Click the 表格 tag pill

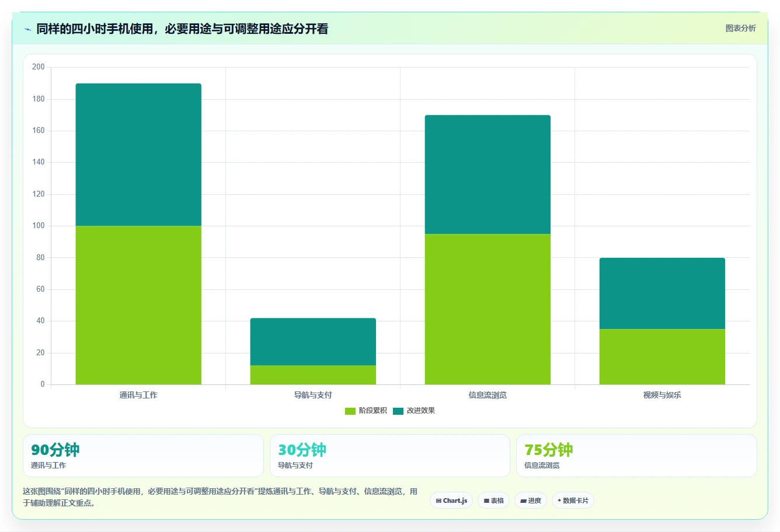[x=493, y=501]
